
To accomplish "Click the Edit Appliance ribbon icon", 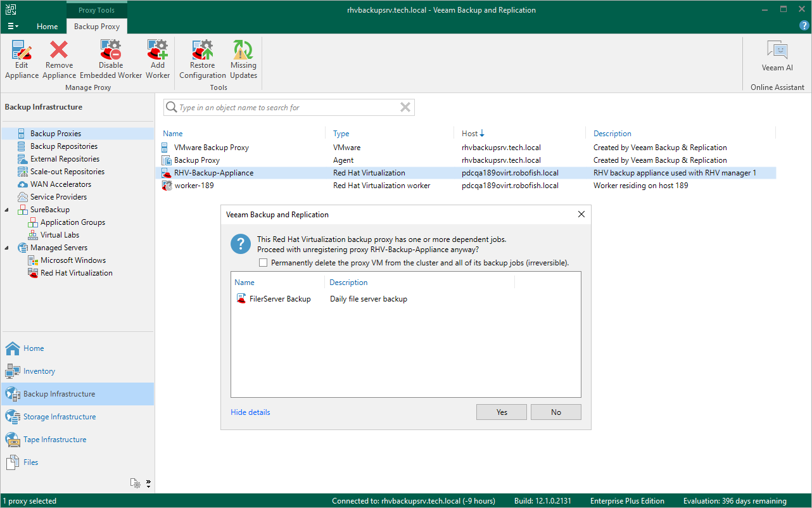I will 22,49.
